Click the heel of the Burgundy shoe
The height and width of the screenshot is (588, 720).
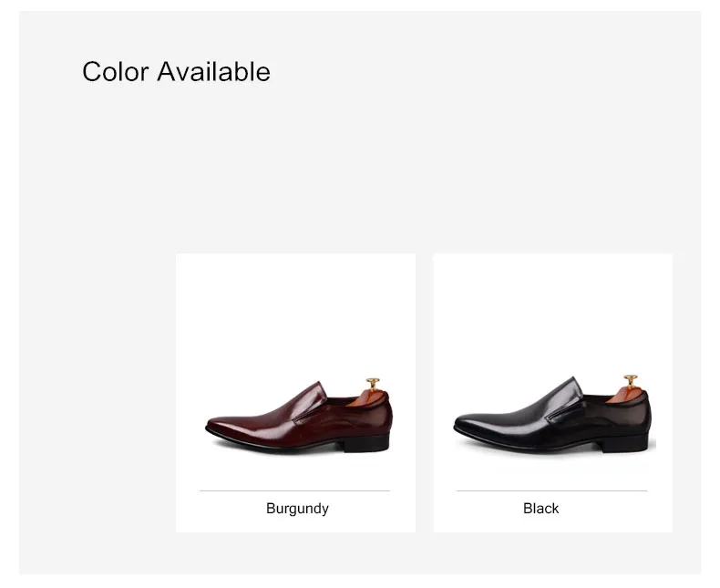point(374,441)
